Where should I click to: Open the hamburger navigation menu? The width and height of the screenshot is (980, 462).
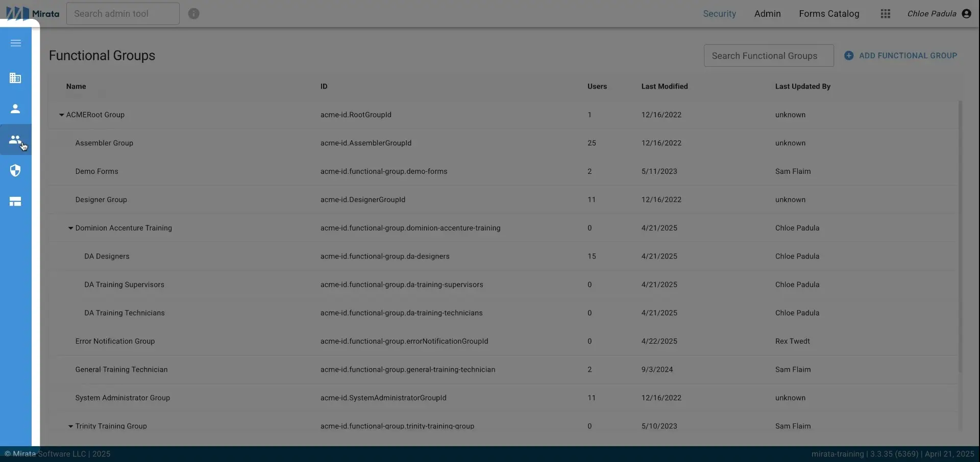(16, 43)
